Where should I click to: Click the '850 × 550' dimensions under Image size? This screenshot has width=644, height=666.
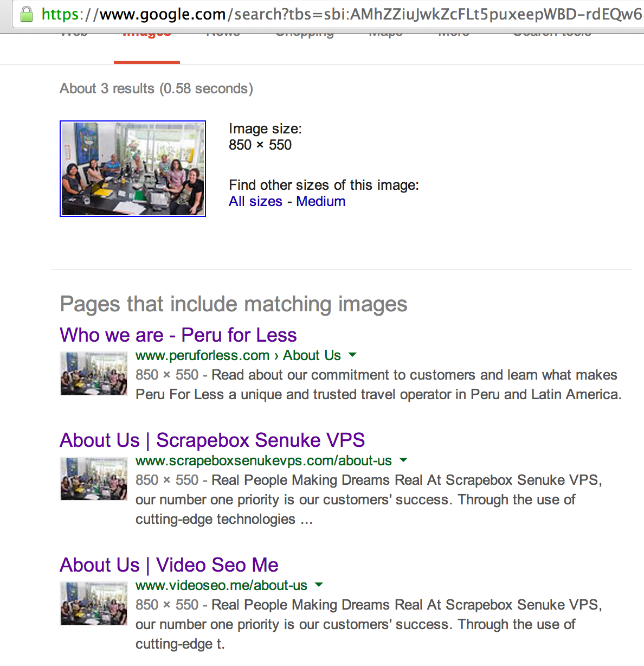[x=260, y=145]
